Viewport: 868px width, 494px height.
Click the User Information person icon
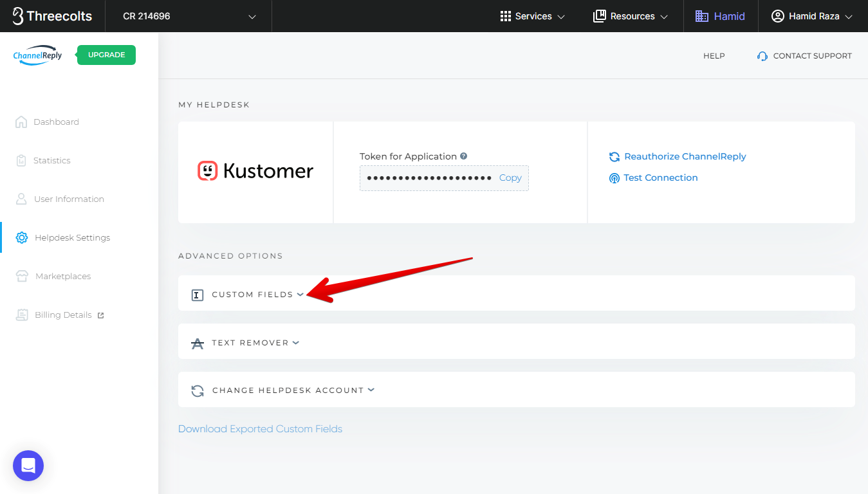point(21,199)
